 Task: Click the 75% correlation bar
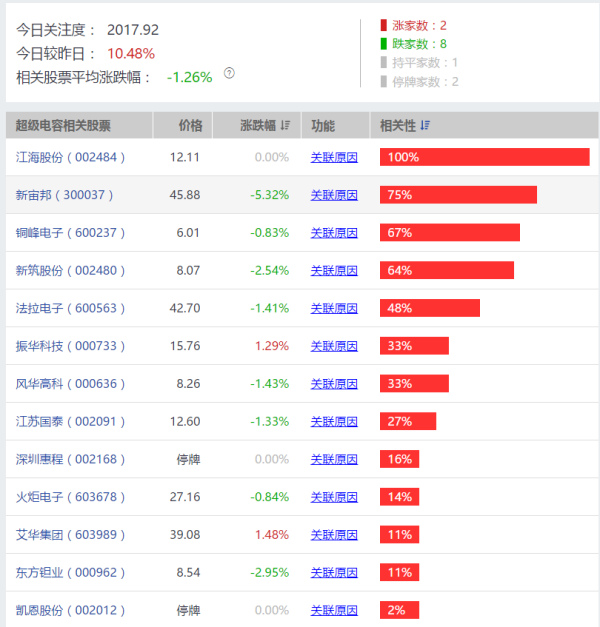coord(458,195)
